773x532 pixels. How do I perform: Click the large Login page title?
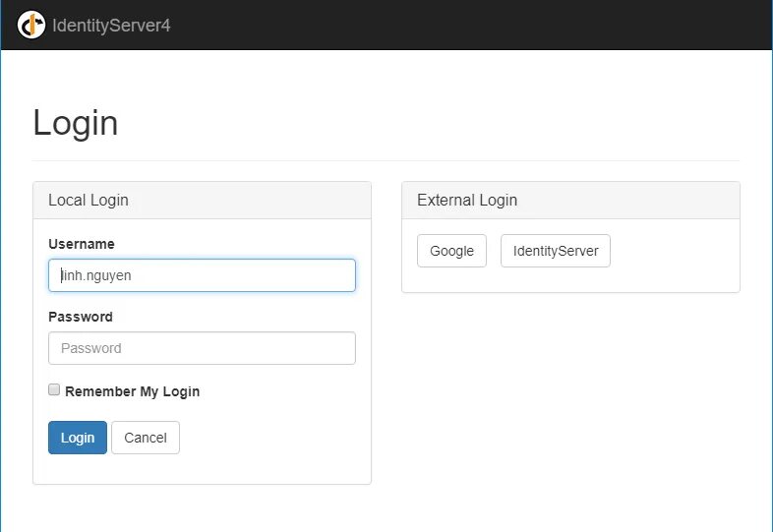(x=75, y=123)
